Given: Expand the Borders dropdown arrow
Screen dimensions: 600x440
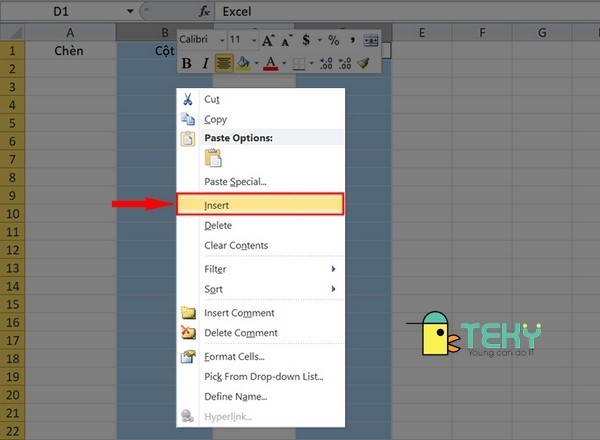Looking at the screenshot, I should pyautogui.click(x=311, y=63).
